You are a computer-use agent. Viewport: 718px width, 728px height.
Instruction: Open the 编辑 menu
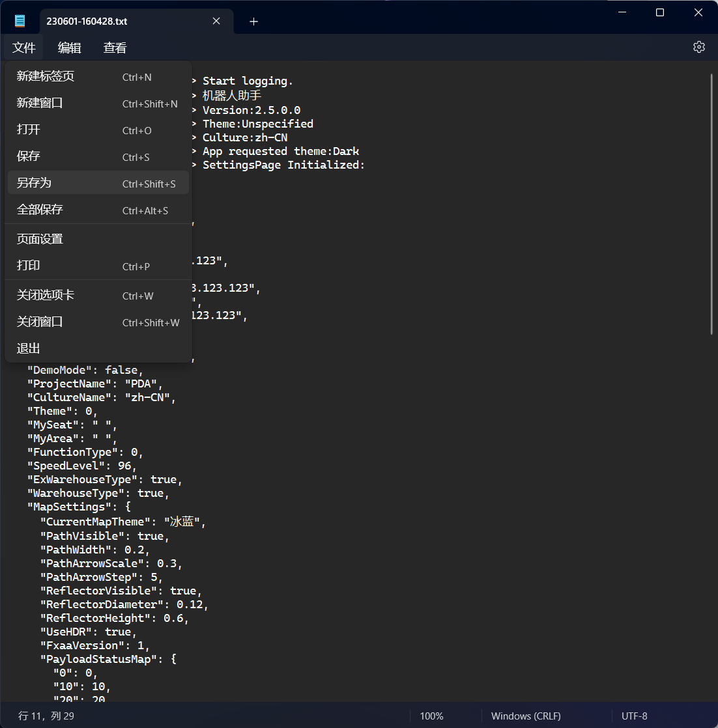point(69,48)
